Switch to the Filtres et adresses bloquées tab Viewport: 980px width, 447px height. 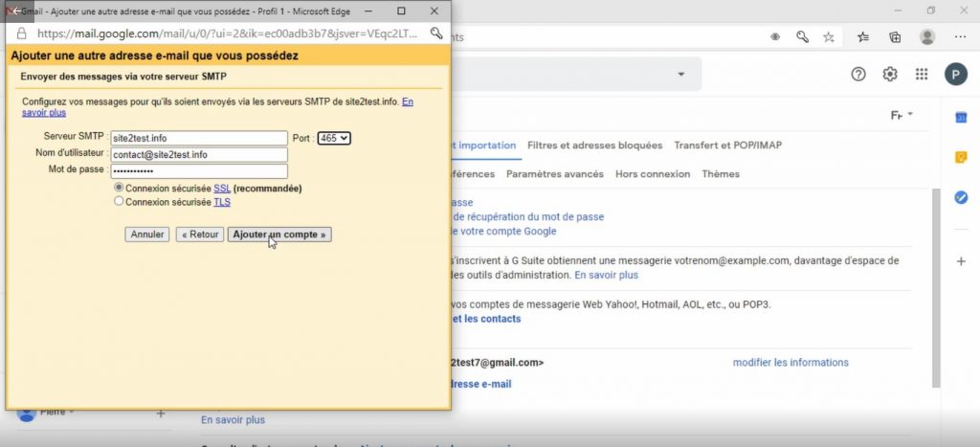pos(595,145)
